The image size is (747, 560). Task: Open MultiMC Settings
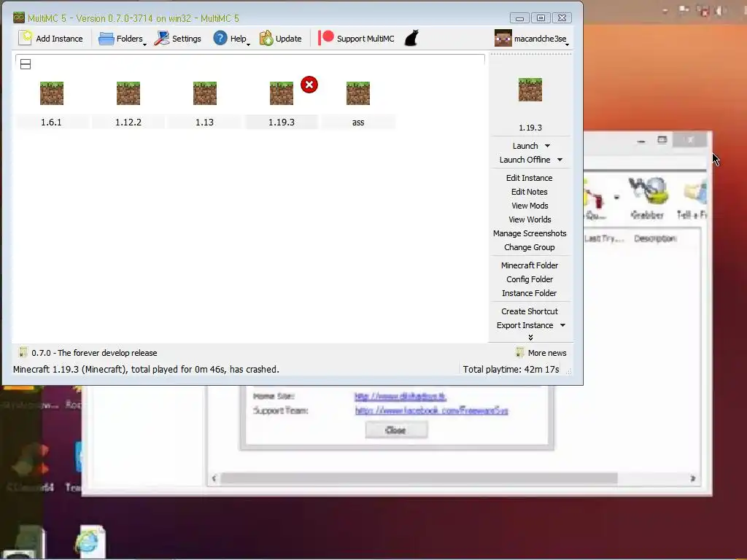(178, 39)
